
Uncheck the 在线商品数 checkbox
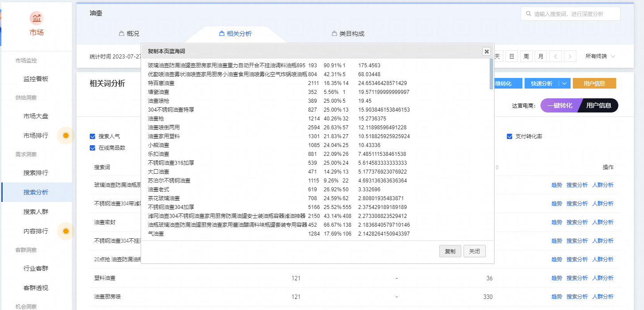(92, 148)
